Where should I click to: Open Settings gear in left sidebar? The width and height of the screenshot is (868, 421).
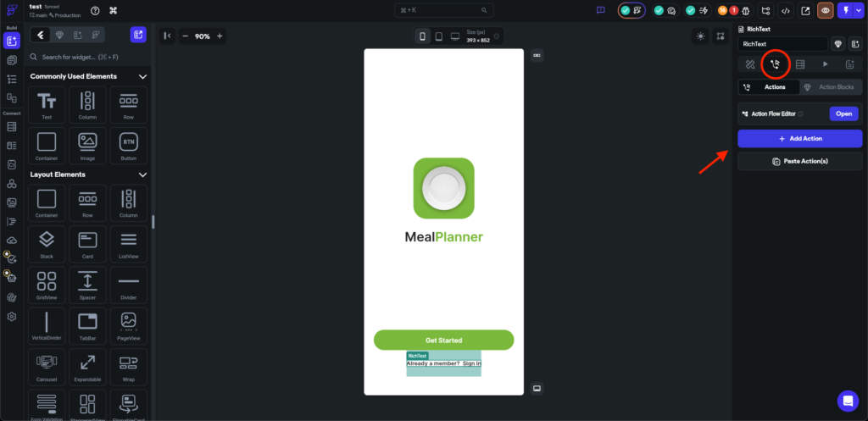(12, 316)
